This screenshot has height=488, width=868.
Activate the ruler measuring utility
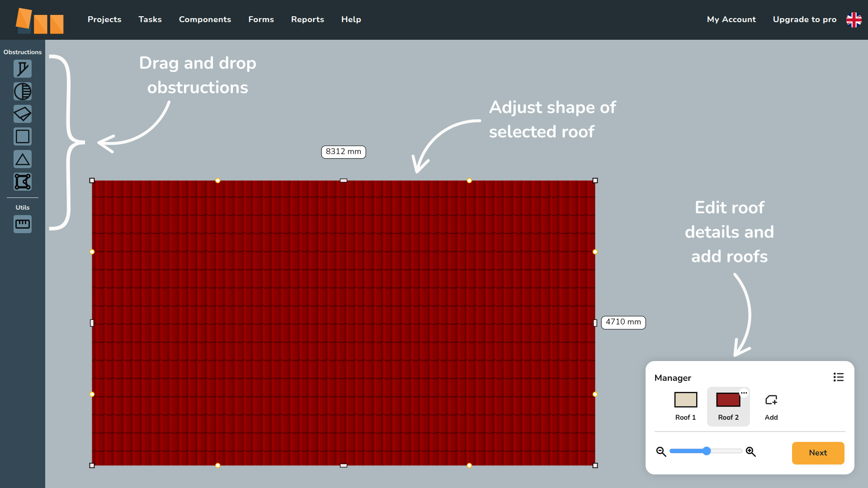(x=22, y=224)
